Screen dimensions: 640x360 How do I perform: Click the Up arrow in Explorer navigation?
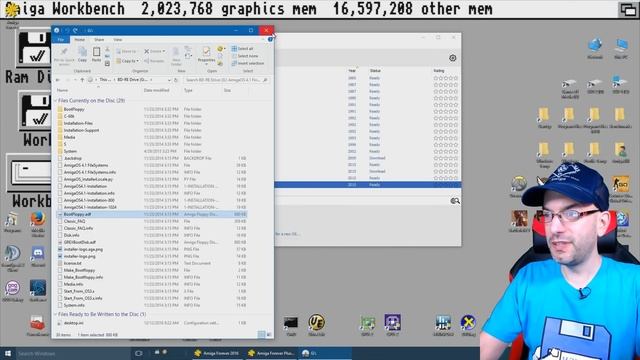coord(82,80)
